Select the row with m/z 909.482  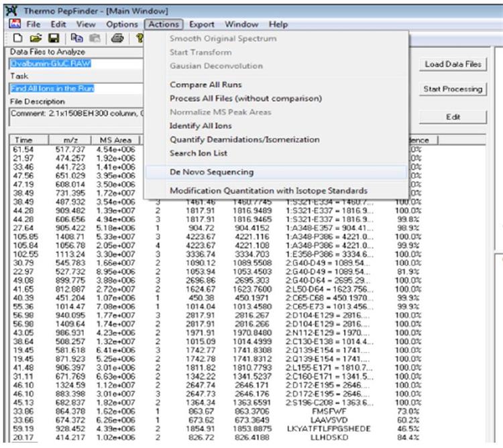247,211
